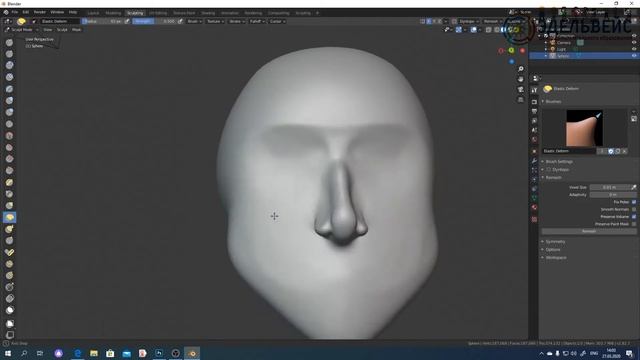Image resolution: width=640 pixels, height=360 pixels.
Task: Click the brush Radius slider
Action: coord(102,21)
